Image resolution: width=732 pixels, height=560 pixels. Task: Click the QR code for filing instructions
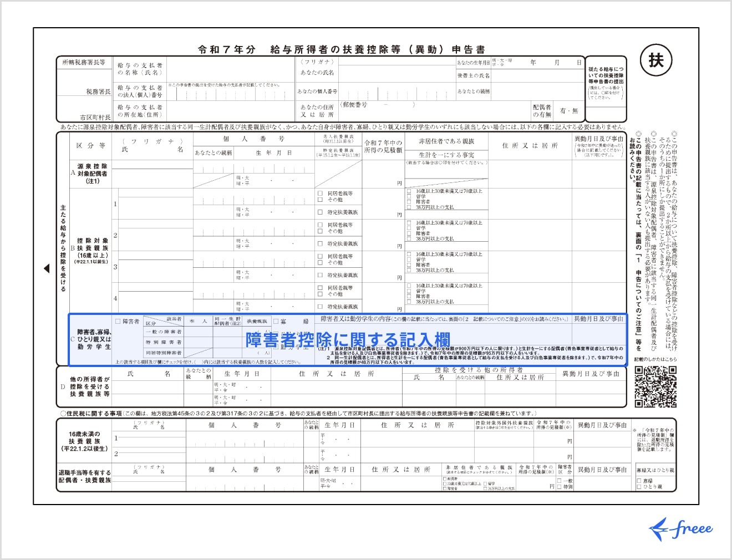pyautogui.click(x=655, y=387)
